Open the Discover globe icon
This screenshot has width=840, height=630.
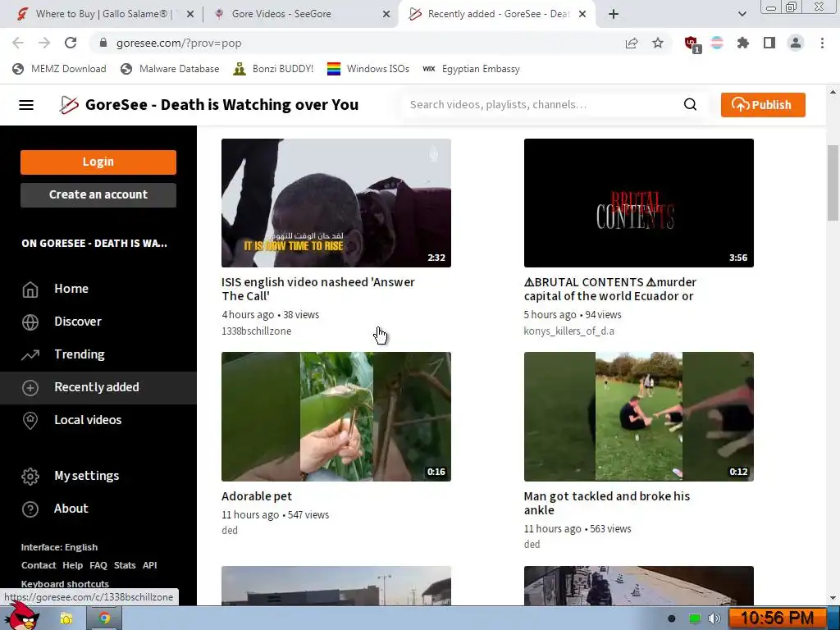click(30, 322)
